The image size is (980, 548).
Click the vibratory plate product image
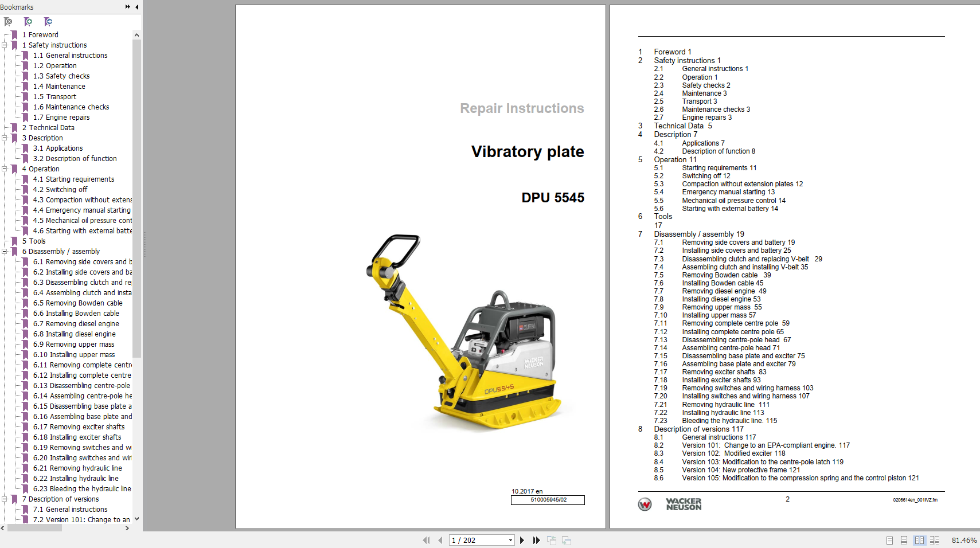(x=464, y=331)
